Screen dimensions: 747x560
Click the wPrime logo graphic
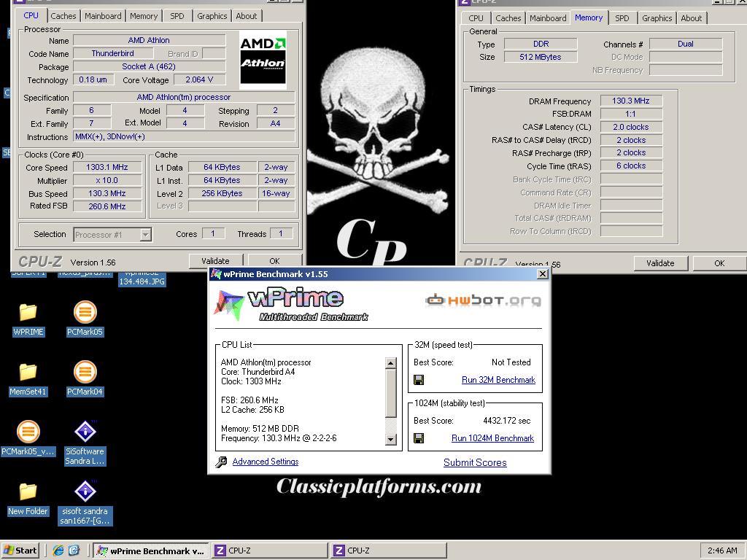291,306
